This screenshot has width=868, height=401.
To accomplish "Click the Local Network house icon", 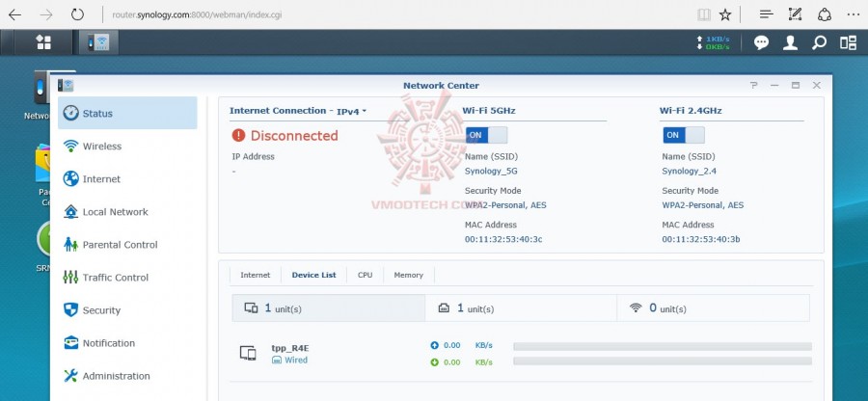I will 70,211.
